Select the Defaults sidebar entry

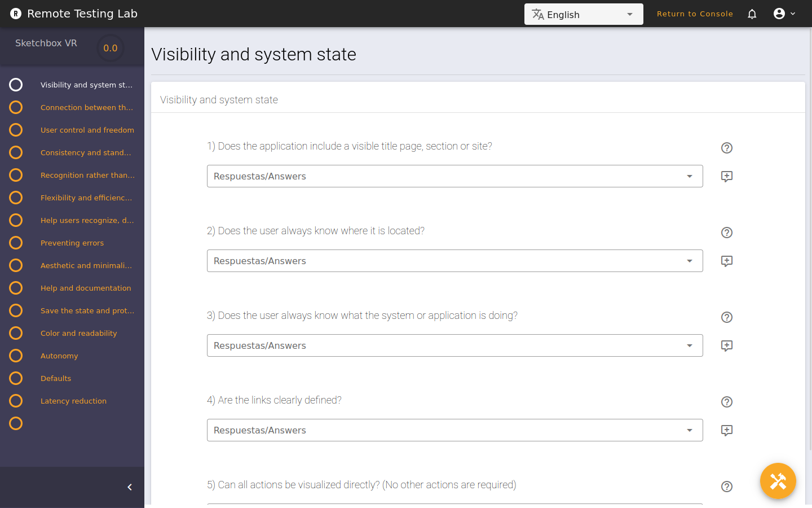point(56,378)
